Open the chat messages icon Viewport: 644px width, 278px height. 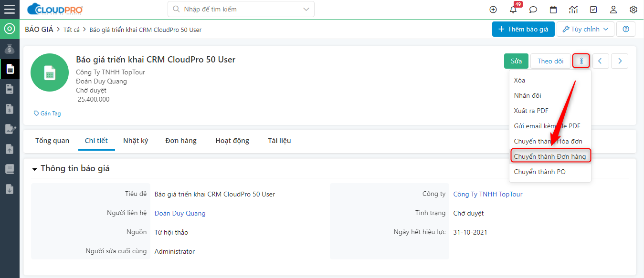533,10
